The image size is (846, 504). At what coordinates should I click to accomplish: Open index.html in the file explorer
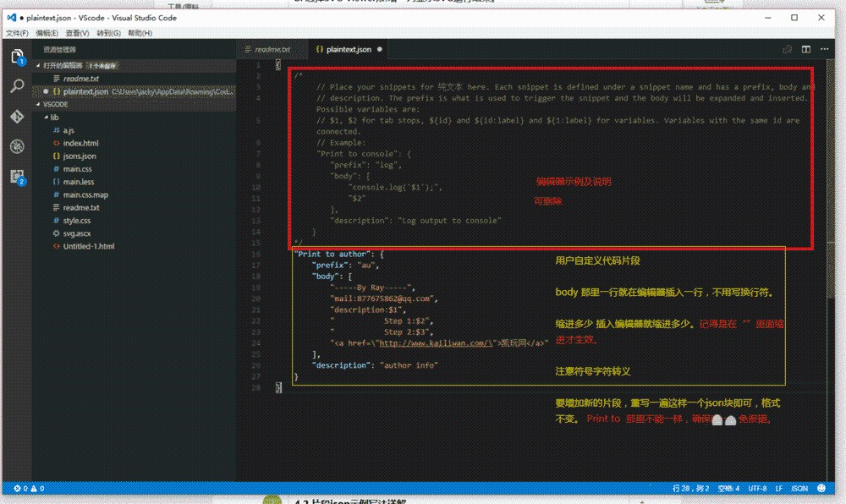tap(80, 144)
